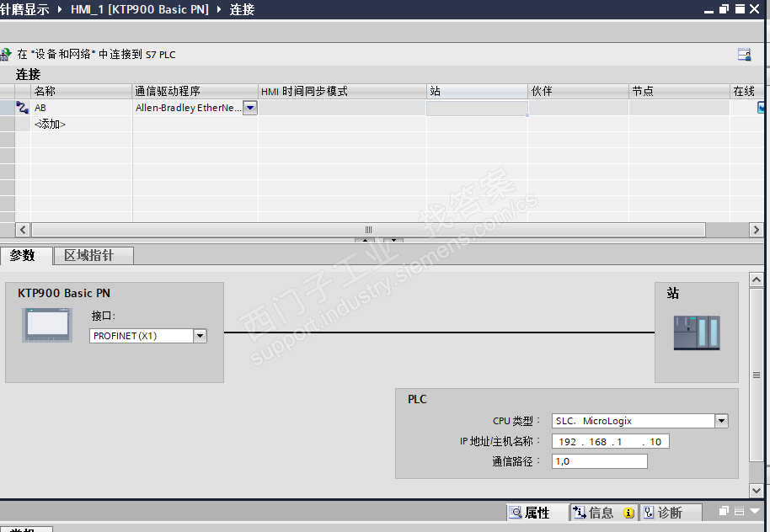Image resolution: width=770 pixels, height=532 pixels.
Task: Click the 站 column header
Action: click(x=477, y=91)
